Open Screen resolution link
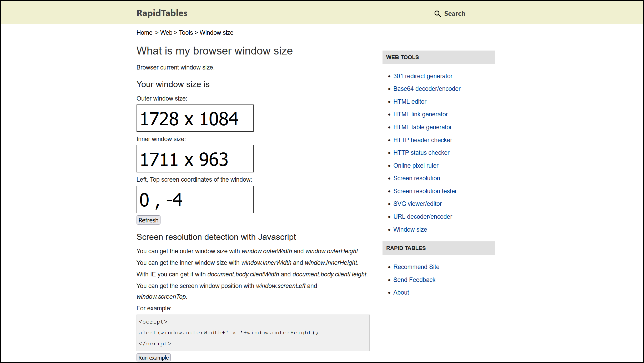The image size is (644, 363). (x=417, y=178)
